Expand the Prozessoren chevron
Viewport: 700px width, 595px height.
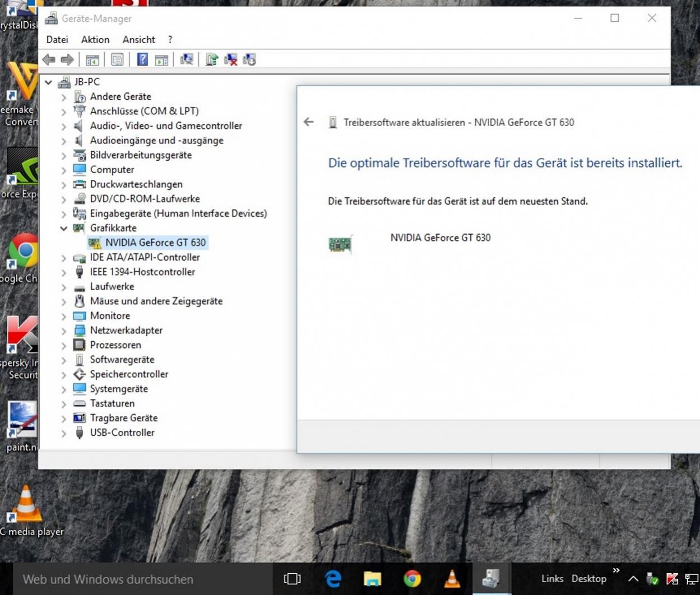pyautogui.click(x=64, y=345)
